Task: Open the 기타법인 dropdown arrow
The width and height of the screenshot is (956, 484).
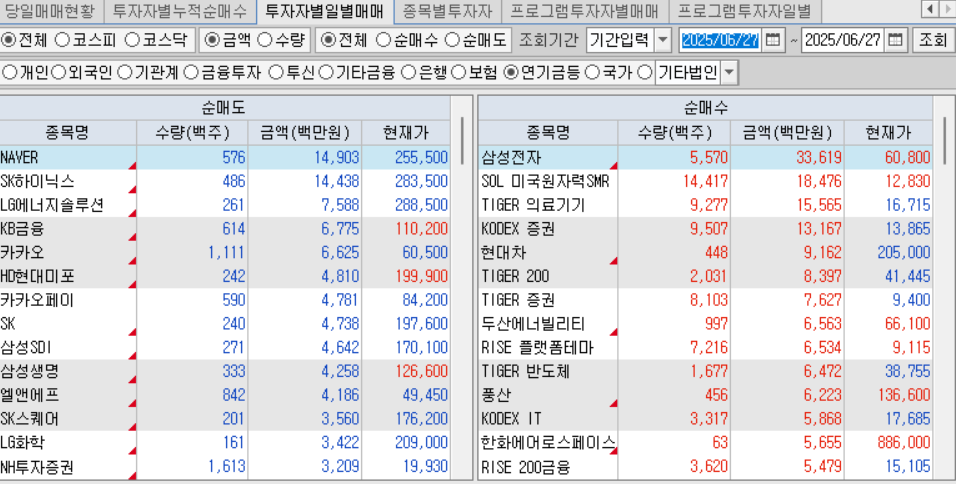Action: [729, 73]
